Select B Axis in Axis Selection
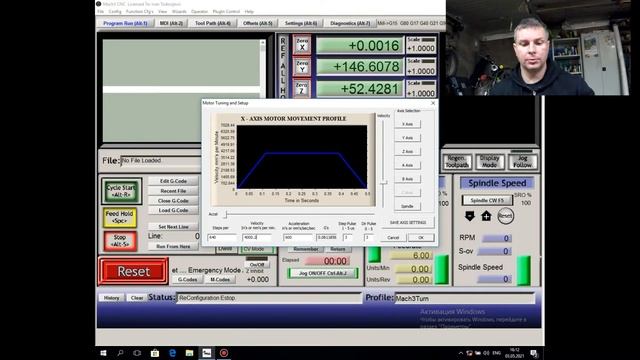 tap(407, 179)
